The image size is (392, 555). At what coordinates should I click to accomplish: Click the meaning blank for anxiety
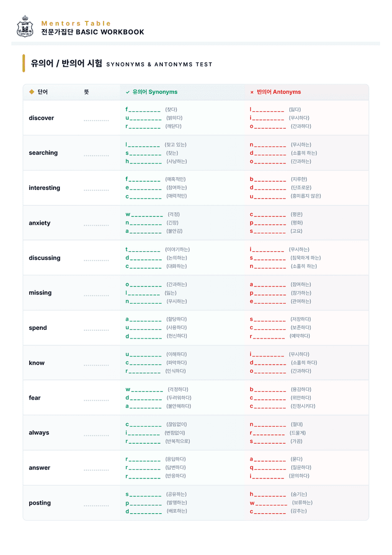coord(96,226)
